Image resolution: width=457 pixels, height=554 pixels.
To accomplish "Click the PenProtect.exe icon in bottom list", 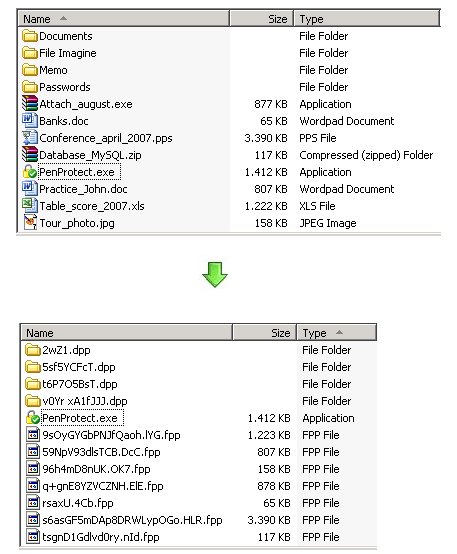I will (x=33, y=418).
